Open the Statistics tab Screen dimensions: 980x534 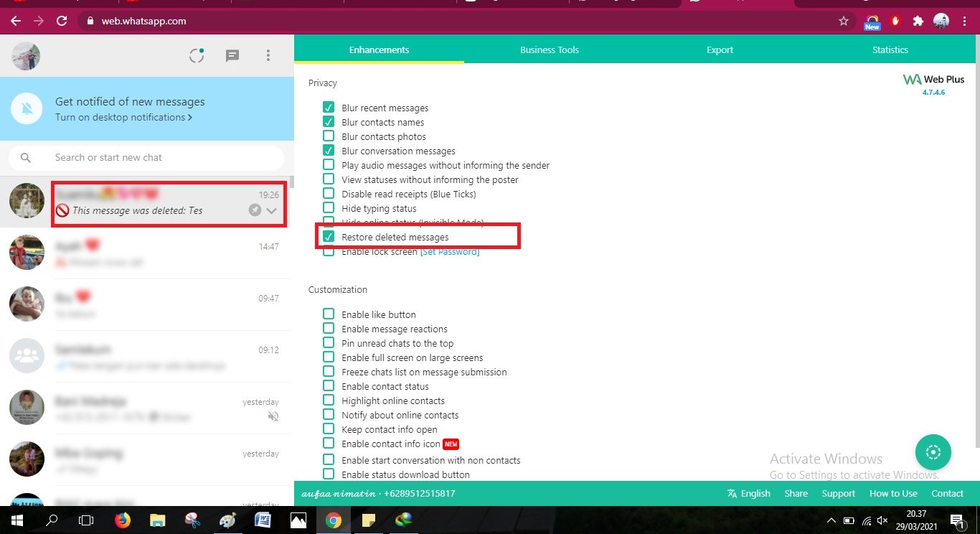click(890, 50)
